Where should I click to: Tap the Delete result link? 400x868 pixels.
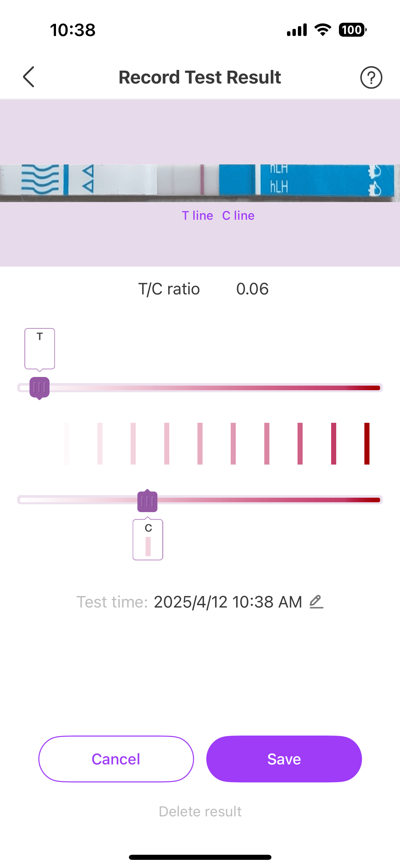200,811
